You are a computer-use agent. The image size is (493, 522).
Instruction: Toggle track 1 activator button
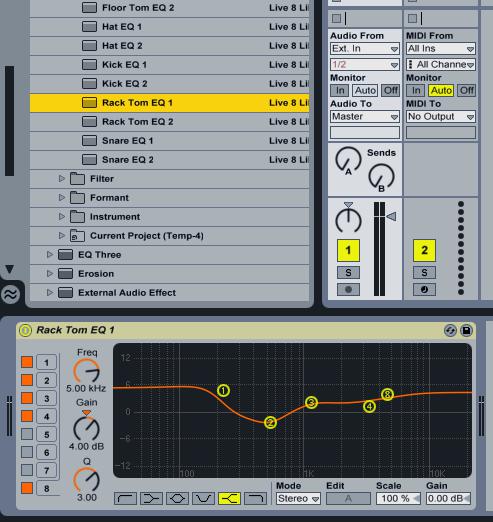coord(348,250)
